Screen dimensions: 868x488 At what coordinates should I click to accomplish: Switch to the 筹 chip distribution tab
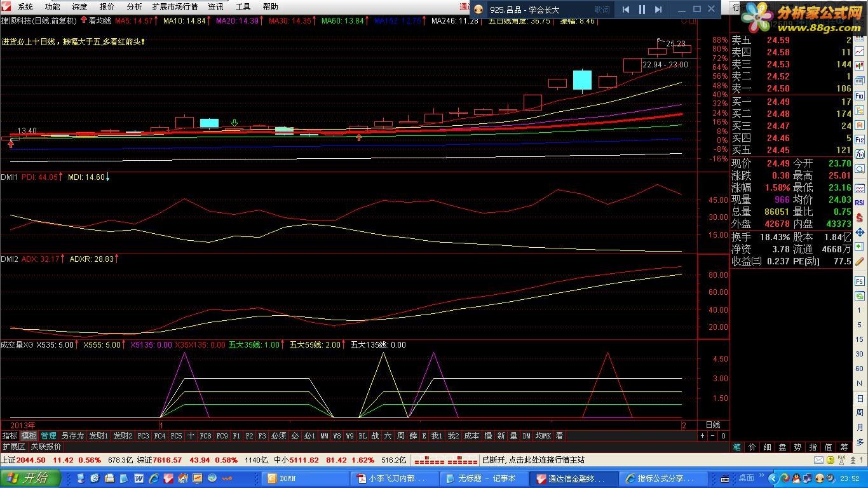[x=844, y=447]
